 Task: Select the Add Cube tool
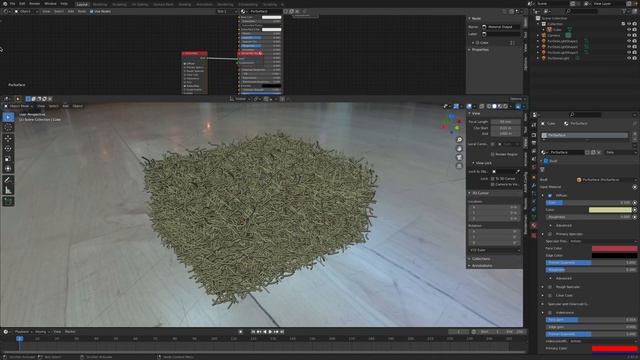pos(8,201)
